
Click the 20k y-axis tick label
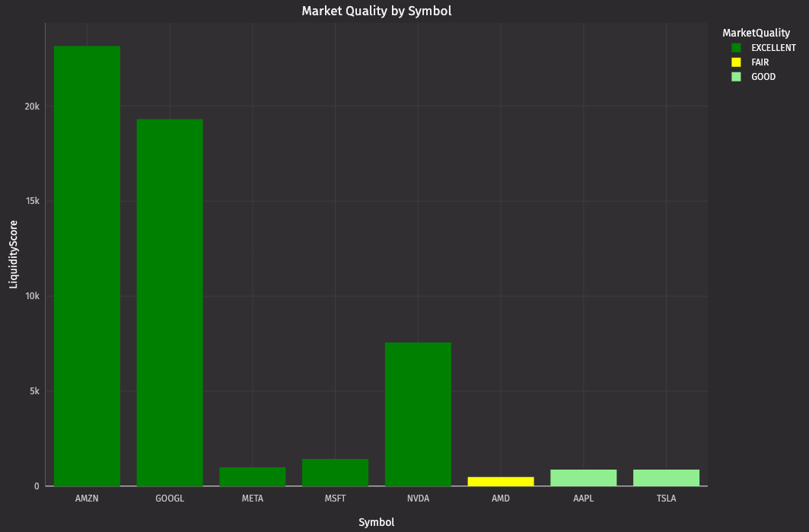[32, 107]
